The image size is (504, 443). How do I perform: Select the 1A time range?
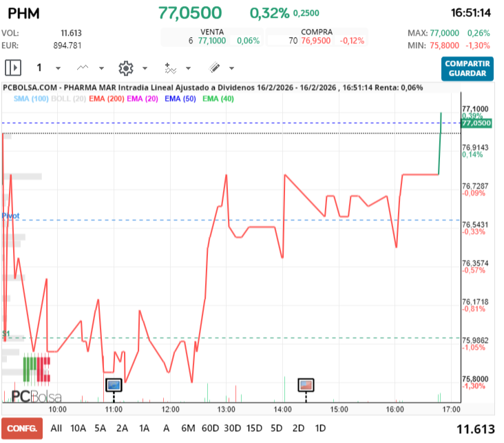[x=145, y=429]
